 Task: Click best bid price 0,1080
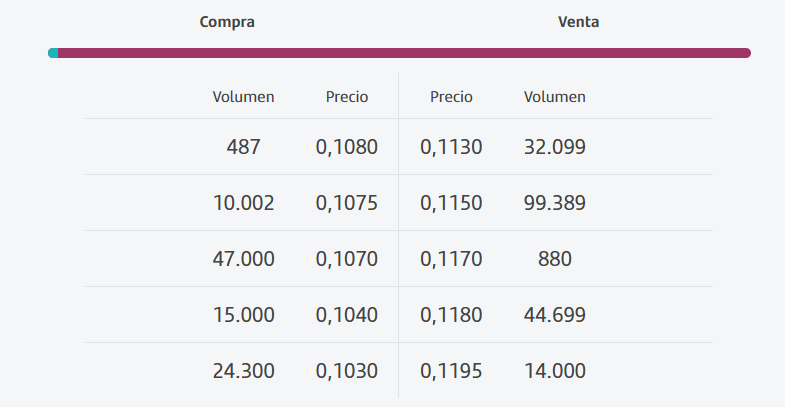[x=347, y=147]
